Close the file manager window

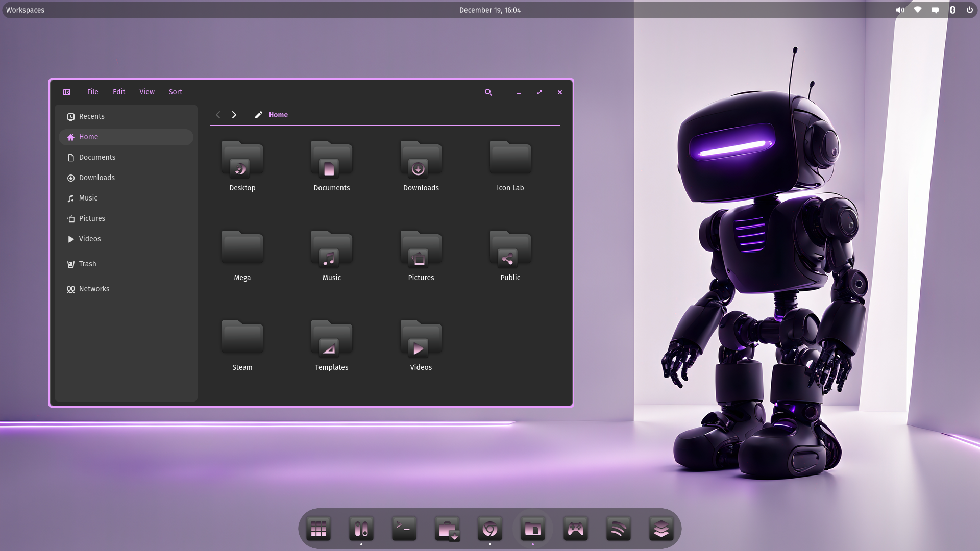pos(560,92)
